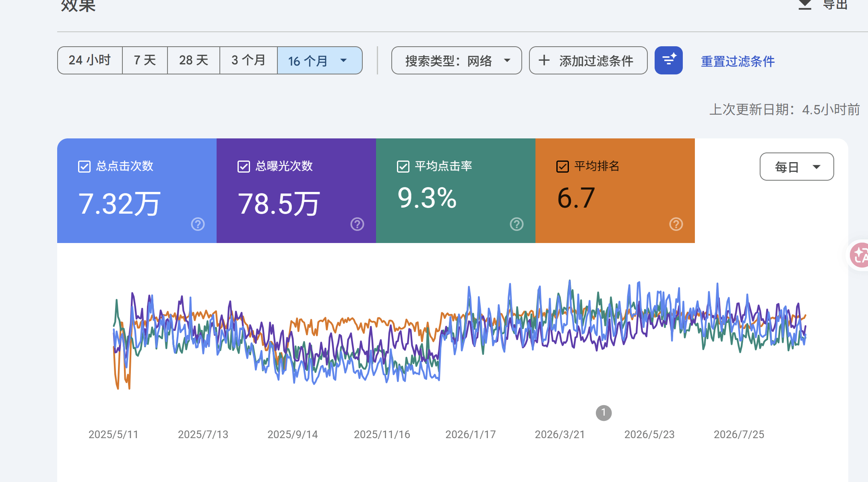Select the 24 小时 time range
Image resolution: width=868 pixels, height=482 pixels.
point(90,60)
